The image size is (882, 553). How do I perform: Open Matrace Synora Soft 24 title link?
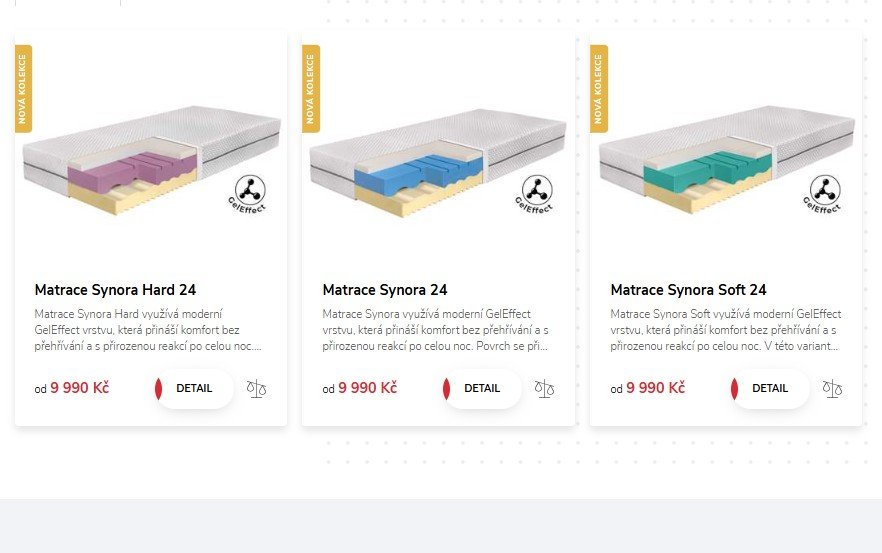click(688, 290)
